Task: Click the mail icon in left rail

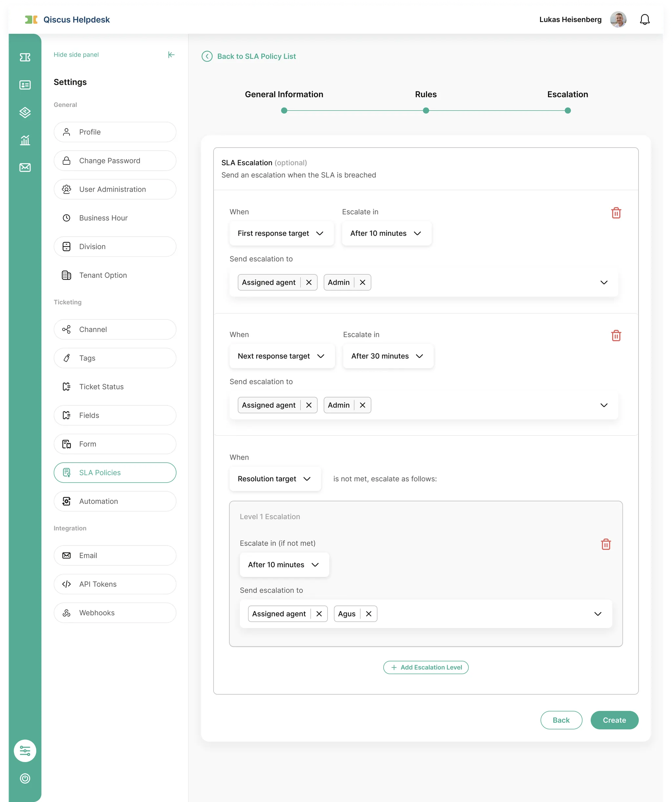Action: (x=25, y=167)
